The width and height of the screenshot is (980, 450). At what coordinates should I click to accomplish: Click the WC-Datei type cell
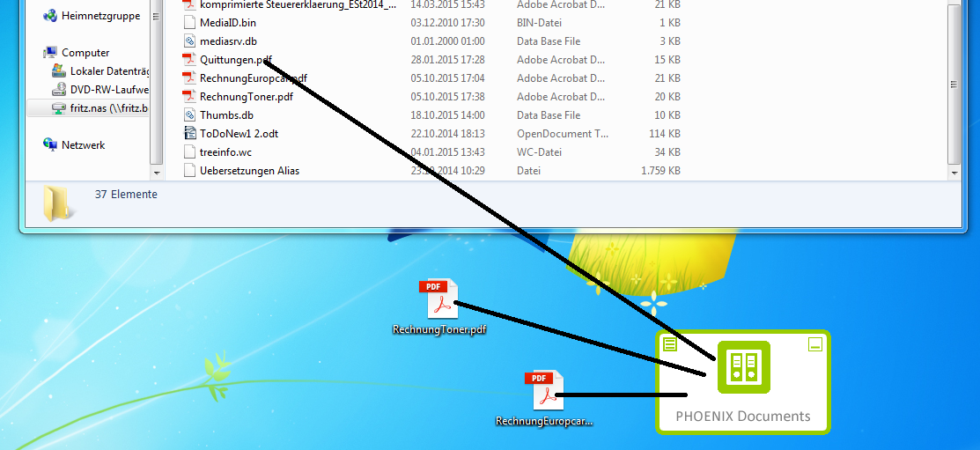click(540, 151)
